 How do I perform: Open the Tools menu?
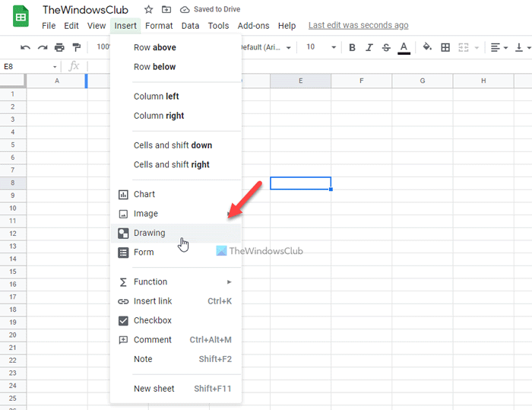click(218, 26)
